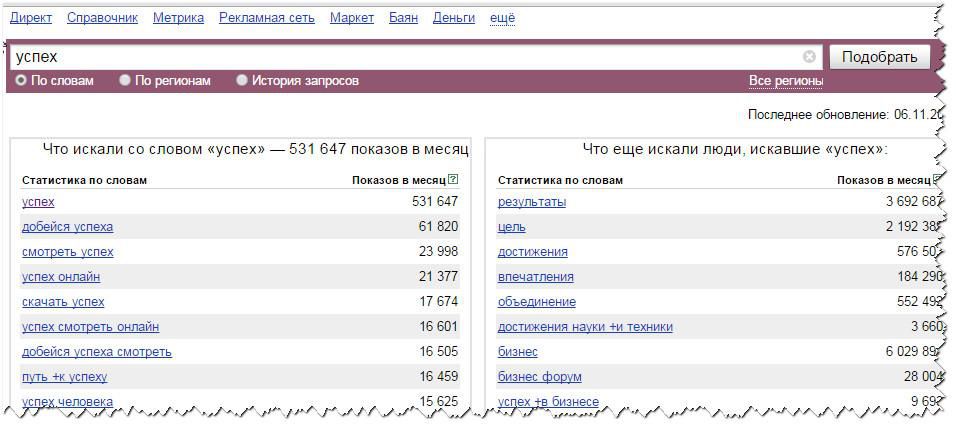Click into the search field containing успех

click(x=400, y=57)
